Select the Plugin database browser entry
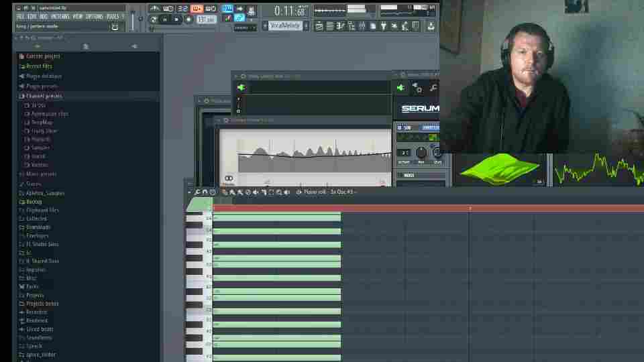 [x=44, y=76]
